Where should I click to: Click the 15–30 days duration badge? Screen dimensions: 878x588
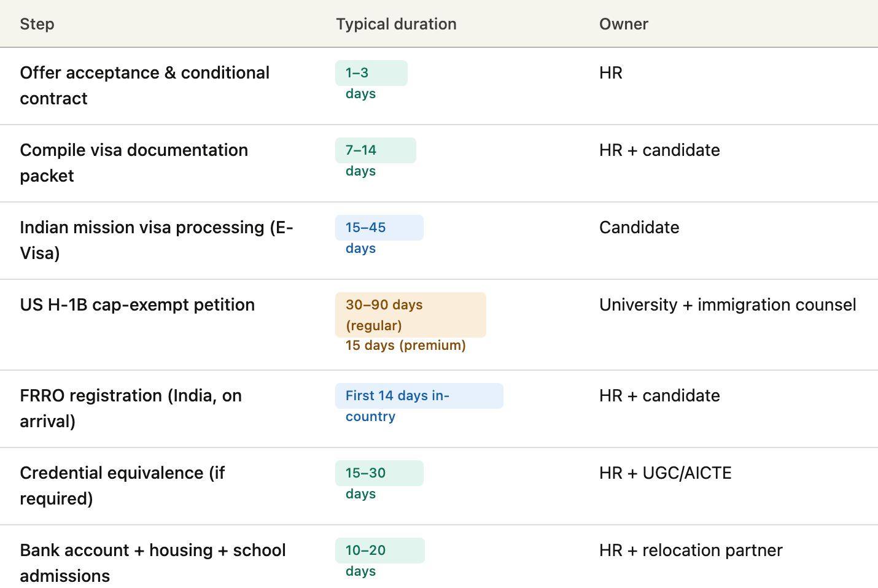coord(379,474)
